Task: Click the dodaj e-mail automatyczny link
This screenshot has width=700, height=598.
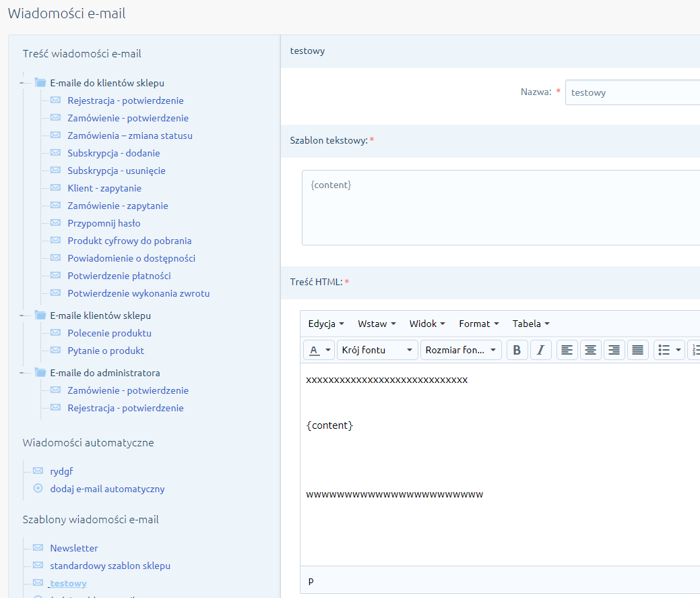Action: tap(107, 489)
